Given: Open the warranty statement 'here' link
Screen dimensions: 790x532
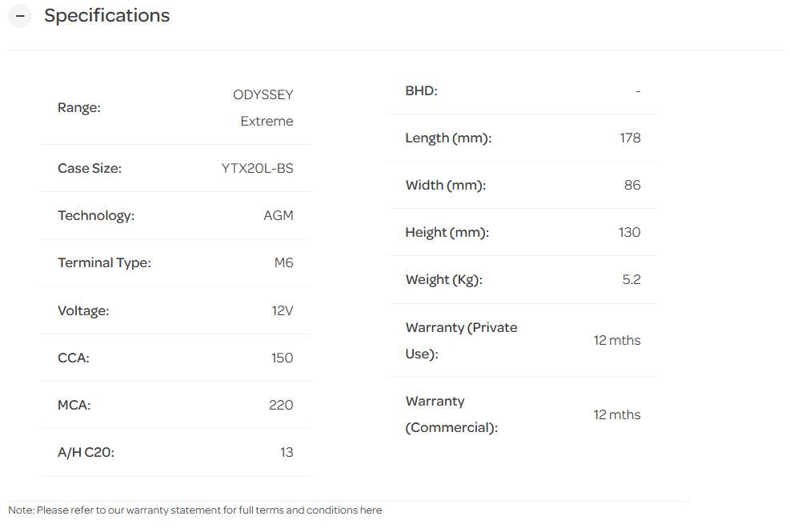Looking at the screenshot, I should pos(371,510).
